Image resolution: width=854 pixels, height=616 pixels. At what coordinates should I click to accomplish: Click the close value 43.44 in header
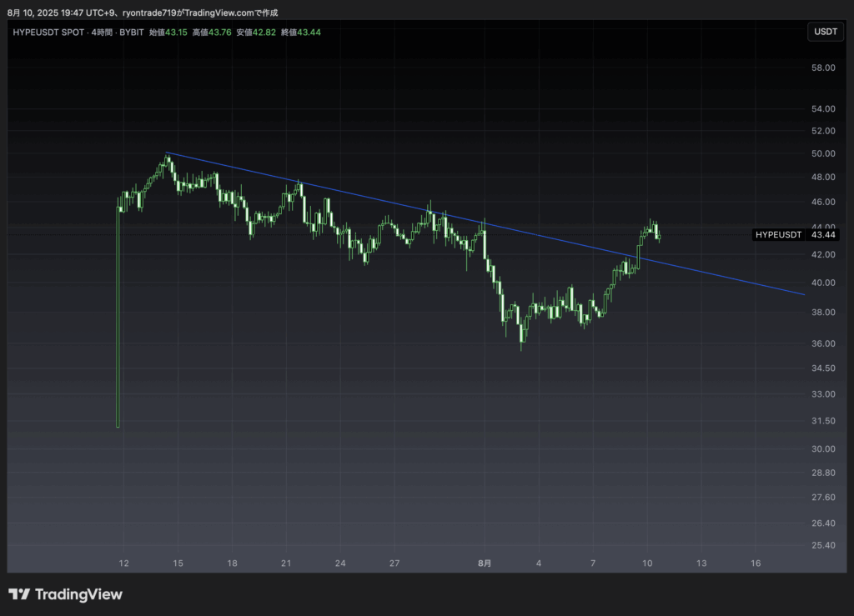(x=309, y=33)
